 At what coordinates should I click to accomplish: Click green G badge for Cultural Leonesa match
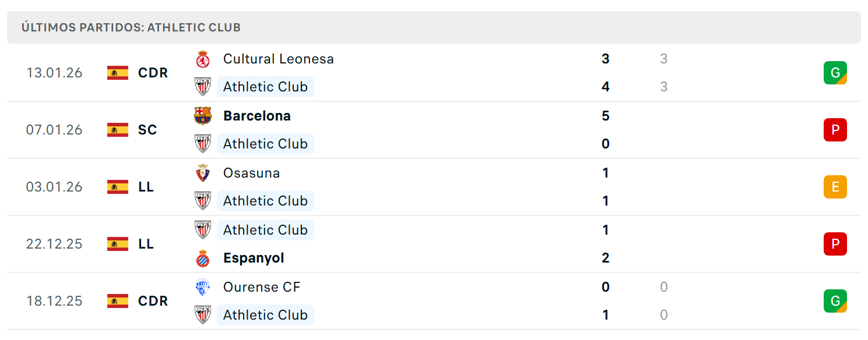pyautogui.click(x=835, y=73)
